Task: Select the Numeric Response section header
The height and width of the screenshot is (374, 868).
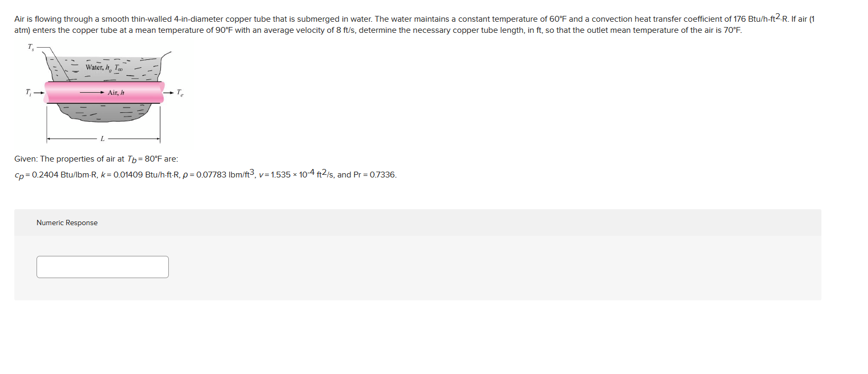Action: (x=66, y=223)
